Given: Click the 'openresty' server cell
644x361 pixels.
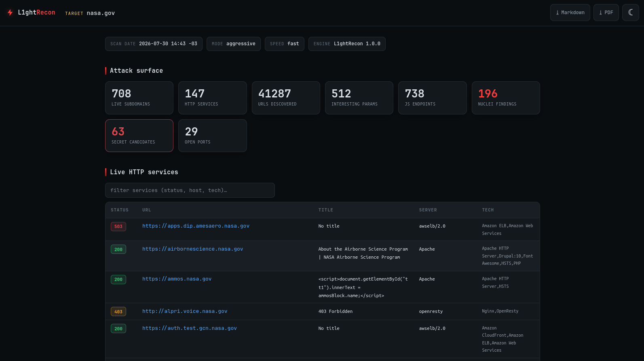Looking at the screenshot, I should click(x=431, y=311).
